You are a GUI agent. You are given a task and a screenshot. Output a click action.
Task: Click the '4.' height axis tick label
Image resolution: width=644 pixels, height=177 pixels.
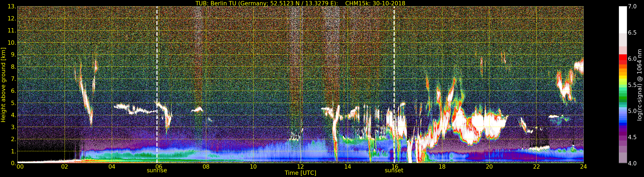[13, 115]
